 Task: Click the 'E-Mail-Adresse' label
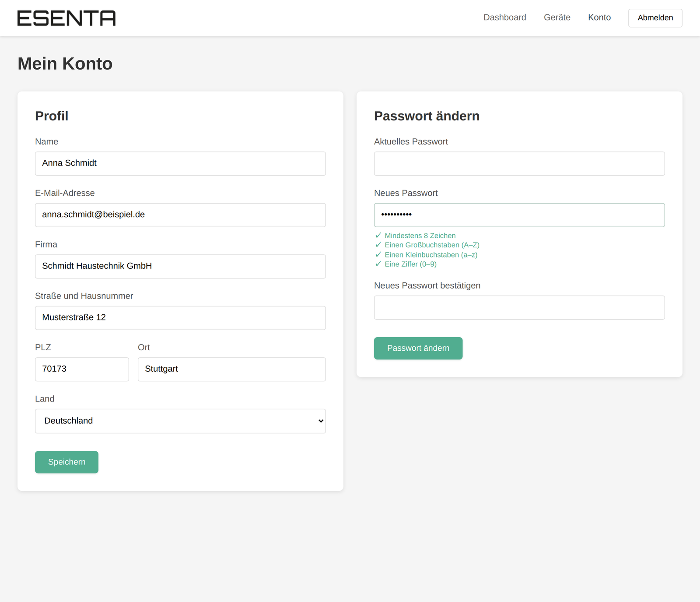coord(65,193)
